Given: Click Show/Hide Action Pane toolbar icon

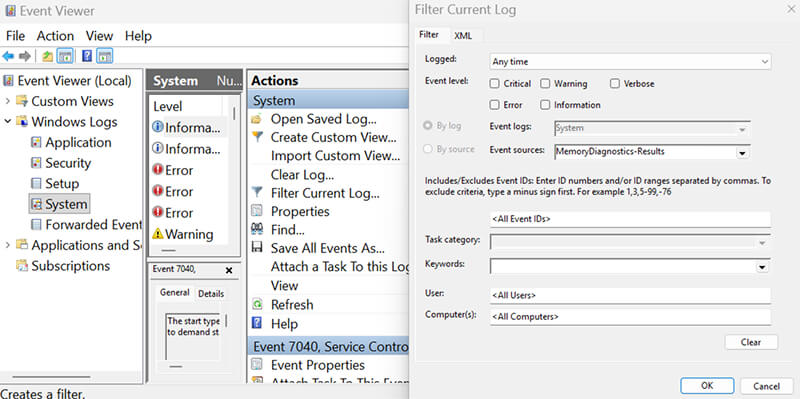Looking at the screenshot, I should (x=105, y=56).
